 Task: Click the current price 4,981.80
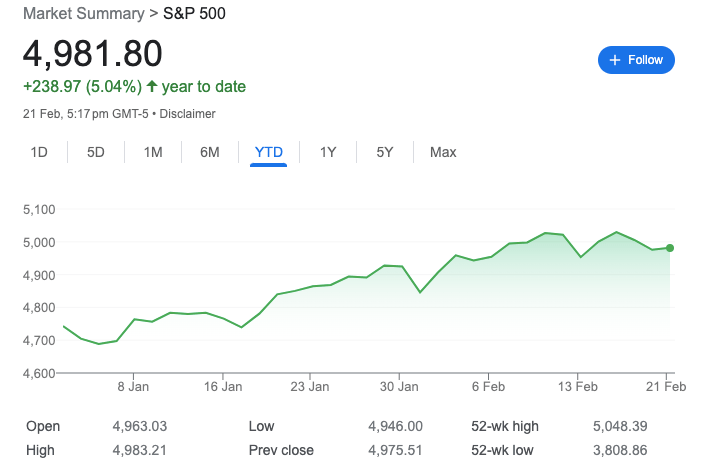(x=92, y=53)
